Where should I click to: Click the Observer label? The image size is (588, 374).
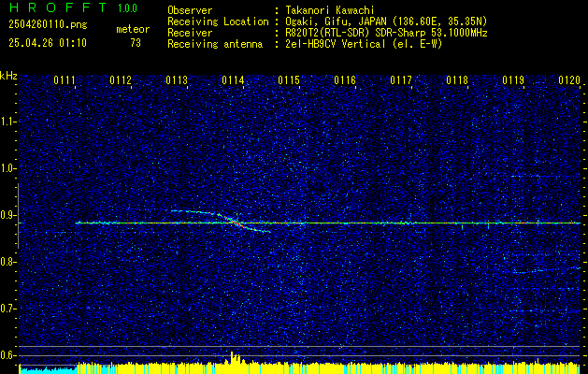[190, 10]
